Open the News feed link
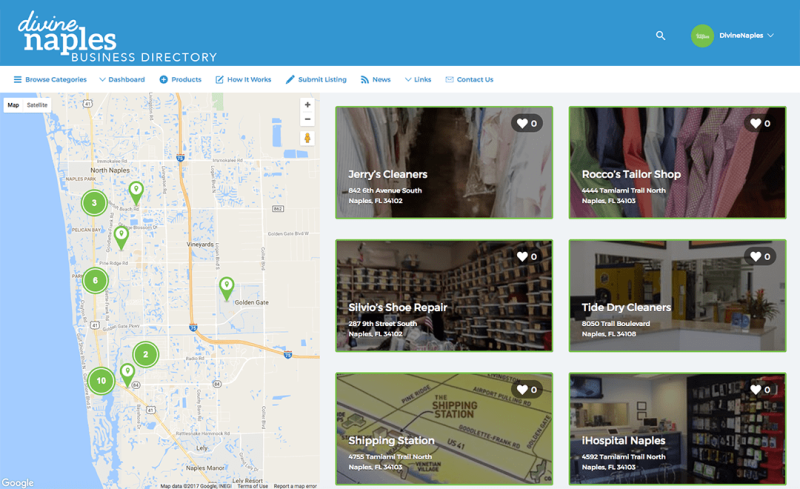 [376, 80]
